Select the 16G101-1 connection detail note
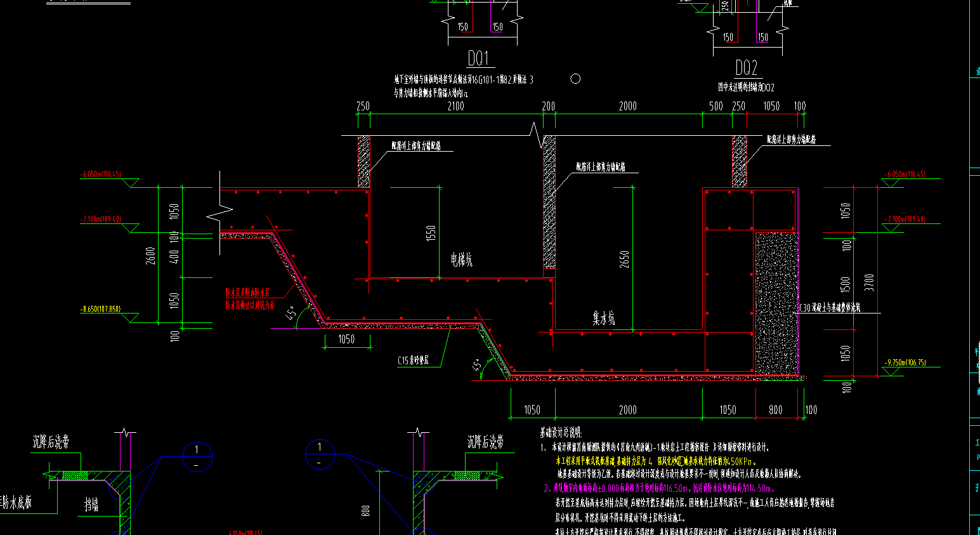 (x=464, y=80)
